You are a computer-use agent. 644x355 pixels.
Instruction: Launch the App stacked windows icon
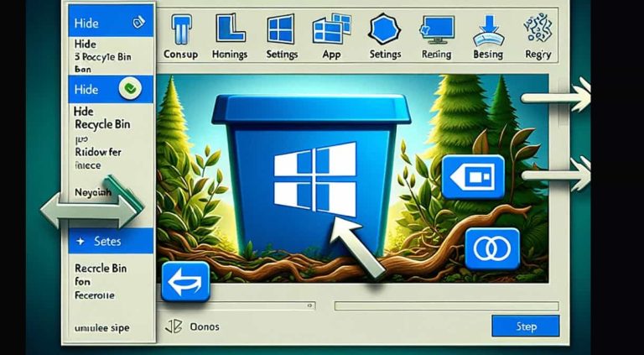[332, 28]
